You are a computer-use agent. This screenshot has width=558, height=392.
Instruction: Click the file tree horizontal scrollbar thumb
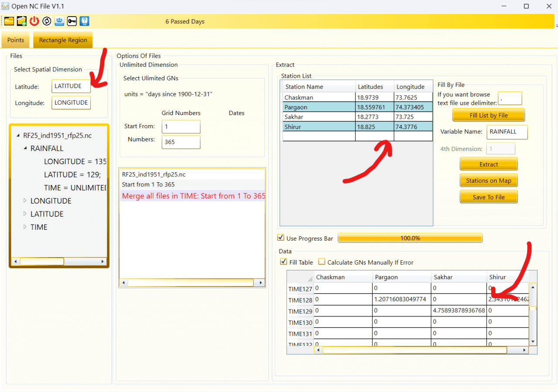(x=42, y=262)
